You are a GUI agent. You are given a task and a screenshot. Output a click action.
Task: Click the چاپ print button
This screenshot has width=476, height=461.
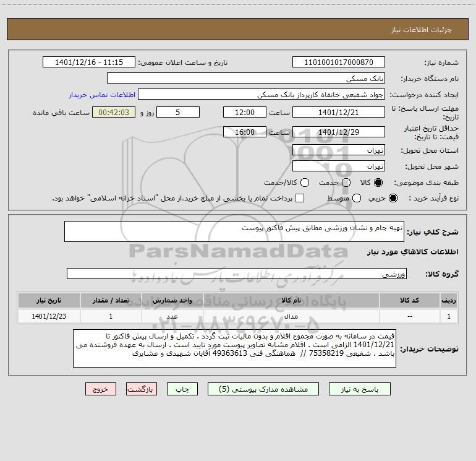182,389
